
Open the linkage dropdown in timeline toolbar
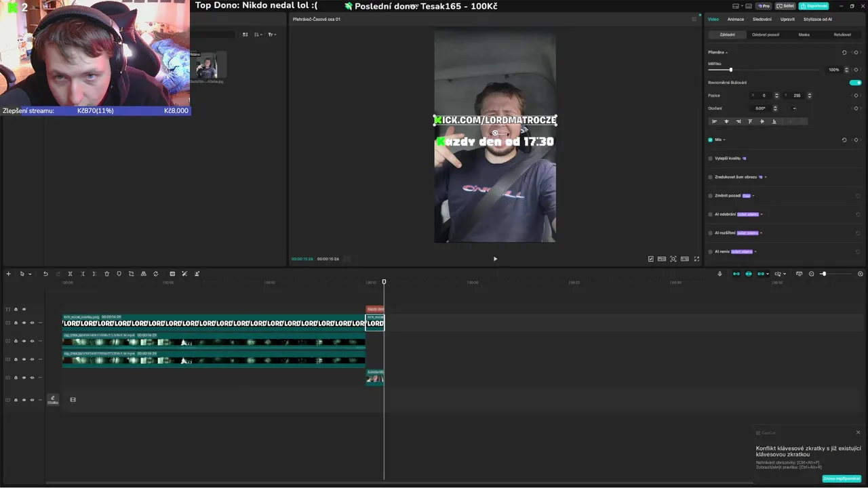pos(769,274)
